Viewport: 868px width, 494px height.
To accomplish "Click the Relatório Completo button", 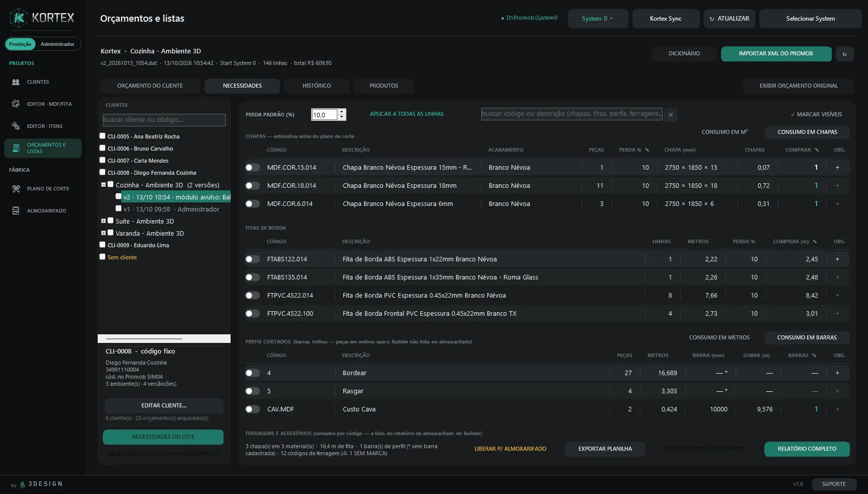I will (807, 449).
